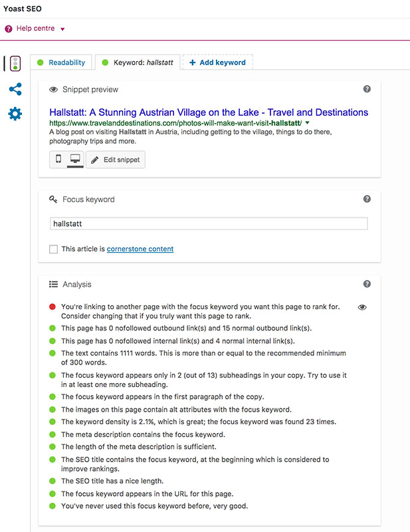410x532 pixels.
Task: Open the SEO analysis traffic light icon
Action: [15, 63]
